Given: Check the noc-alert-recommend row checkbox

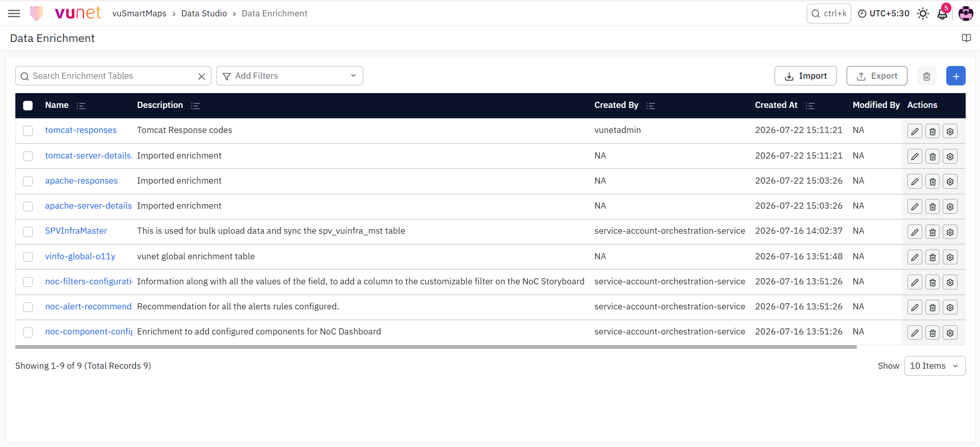Looking at the screenshot, I should coord(28,307).
